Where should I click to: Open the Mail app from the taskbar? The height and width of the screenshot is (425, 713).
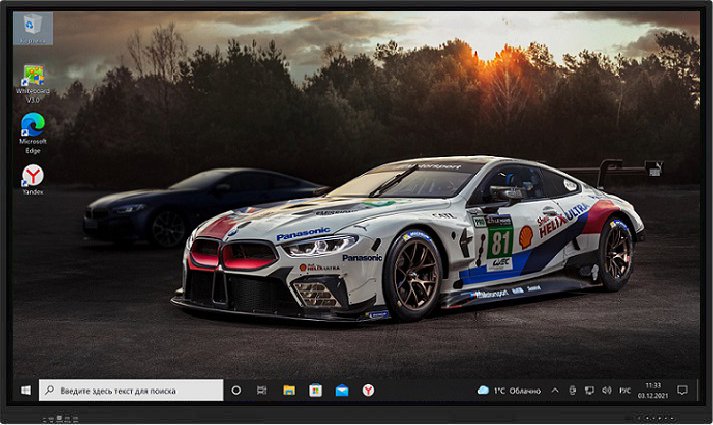[x=342, y=390]
